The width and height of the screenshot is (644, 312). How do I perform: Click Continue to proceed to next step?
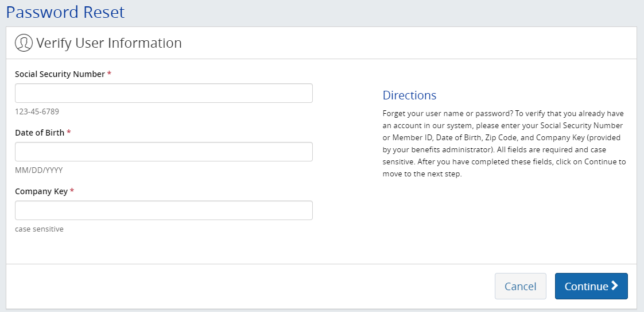tap(591, 286)
